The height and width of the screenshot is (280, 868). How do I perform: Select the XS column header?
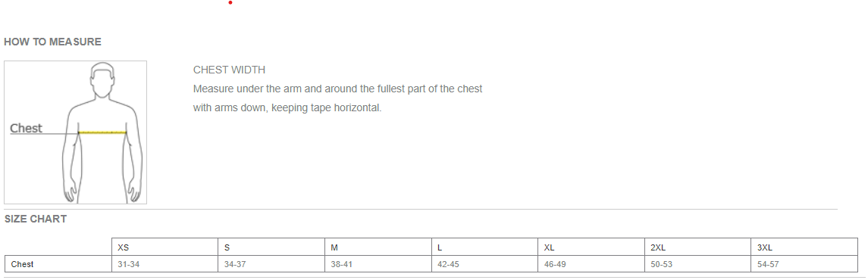(165, 247)
